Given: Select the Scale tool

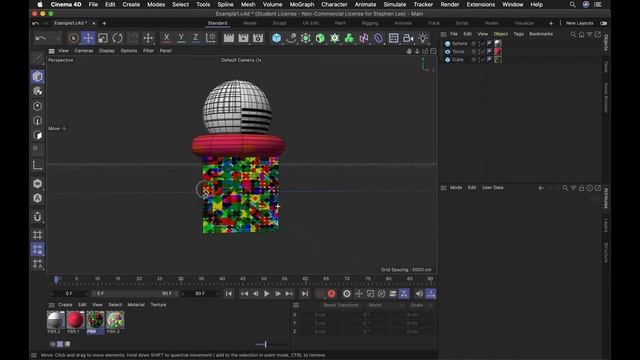Looking at the screenshot, I should point(102,38).
